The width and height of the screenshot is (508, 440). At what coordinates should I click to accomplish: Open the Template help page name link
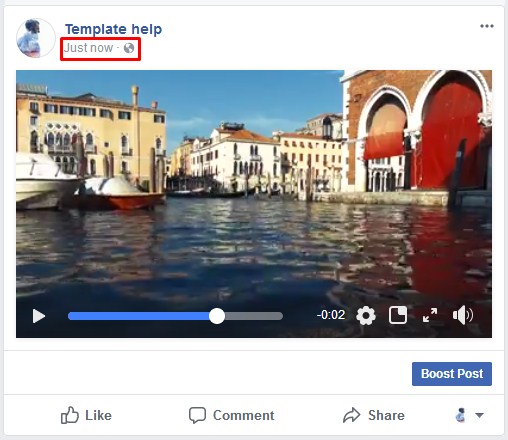click(113, 29)
